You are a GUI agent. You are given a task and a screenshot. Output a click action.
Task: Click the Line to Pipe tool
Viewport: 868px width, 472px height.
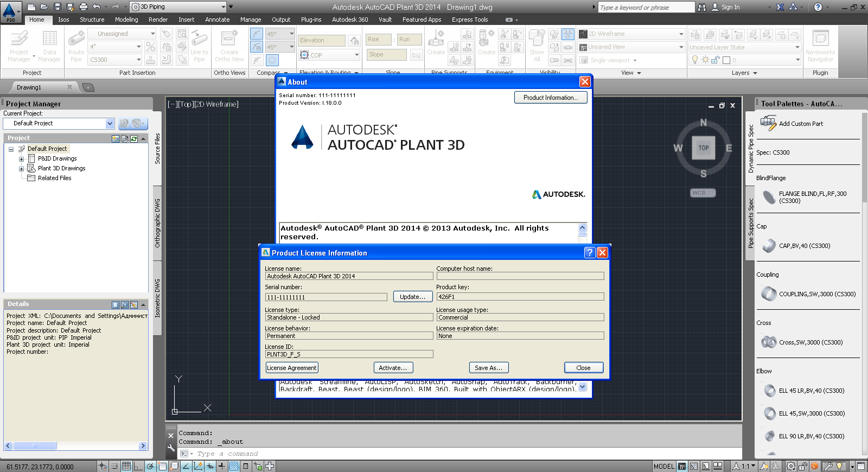click(199, 46)
